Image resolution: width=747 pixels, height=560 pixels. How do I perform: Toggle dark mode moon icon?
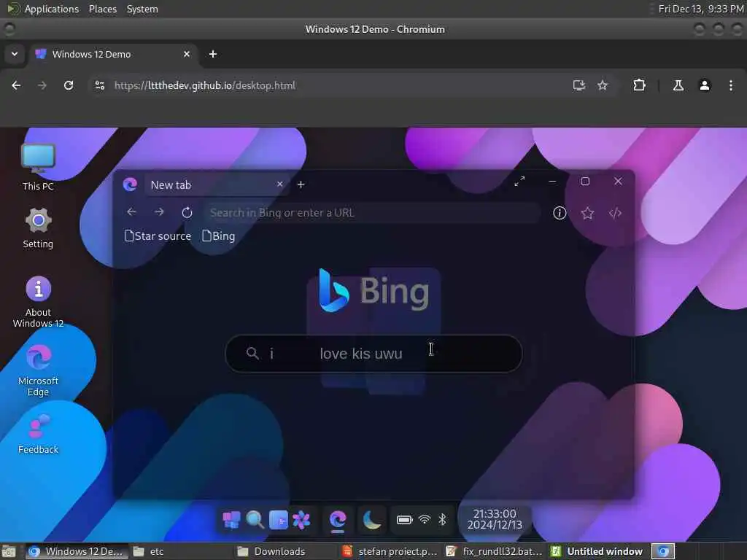click(371, 519)
